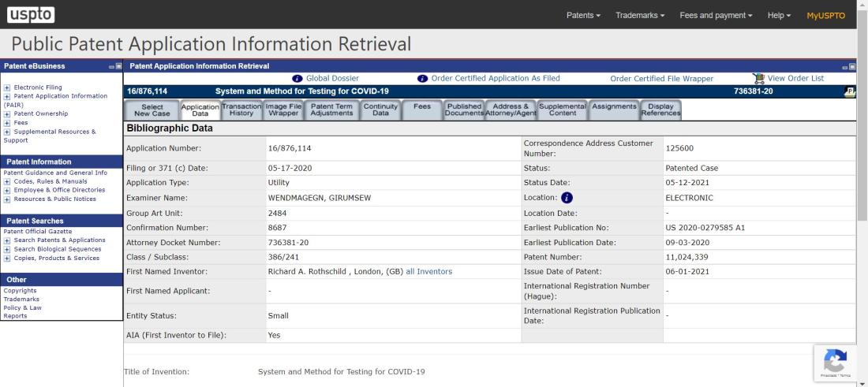This screenshot has width=868, height=387.
Task: Open the Published Documents tab
Action: pyautogui.click(x=464, y=110)
